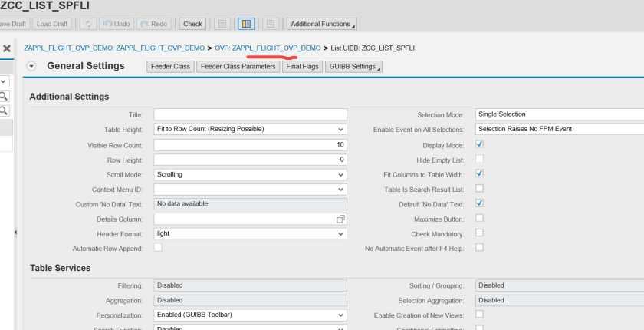
Task: Open the left panel dropdown chevron
Action: 3,81
